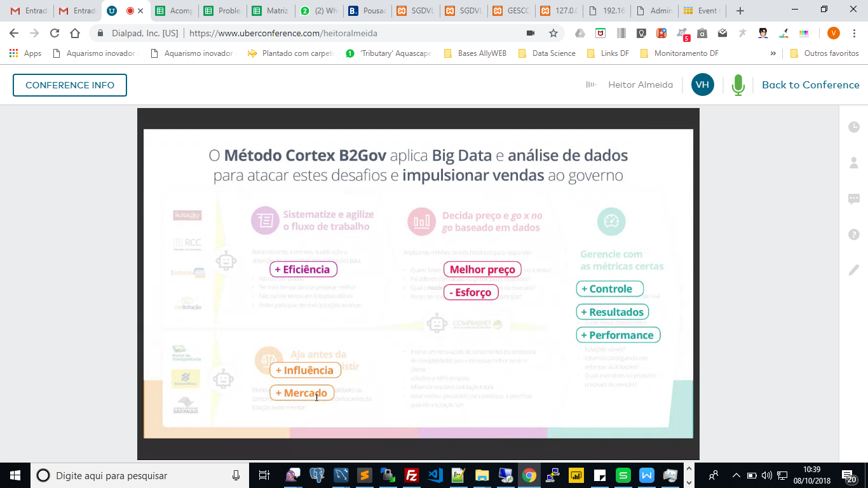This screenshot has width=868, height=488.
Task: Switch to the Matriz spreadsheet tab
Action: coord(271,11)
